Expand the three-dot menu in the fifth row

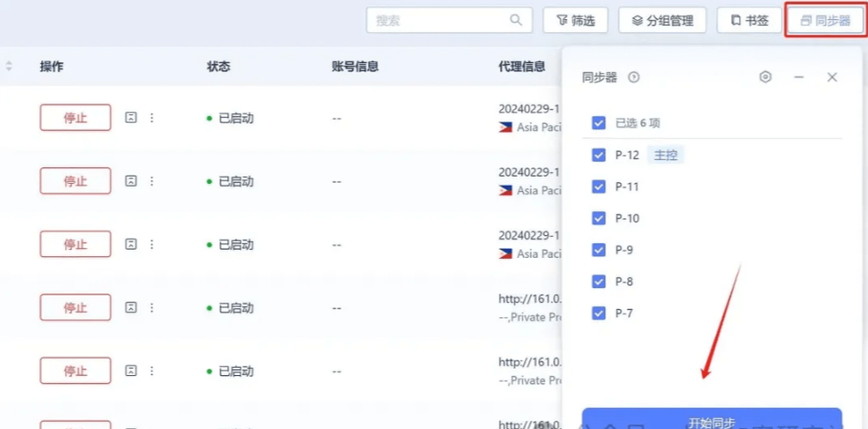click(x=152, y=370)
